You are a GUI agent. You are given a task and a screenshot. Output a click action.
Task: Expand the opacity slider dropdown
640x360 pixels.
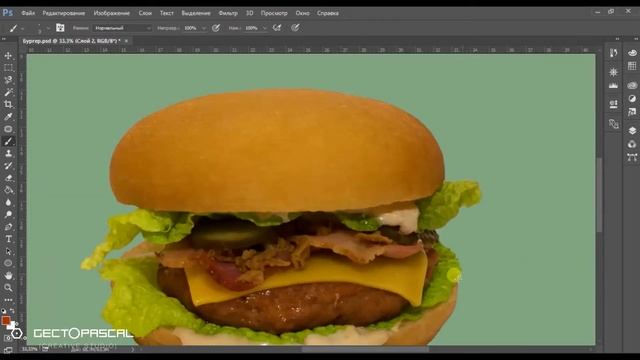[204, 28]
